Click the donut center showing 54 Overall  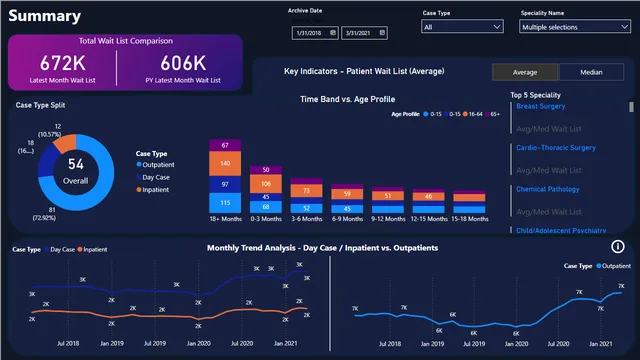[76, 172]
